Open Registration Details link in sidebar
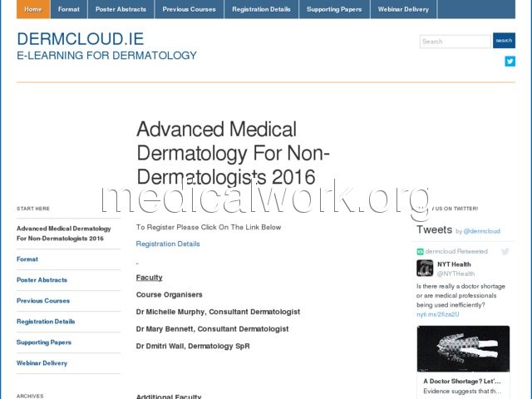 pos(46,322)
